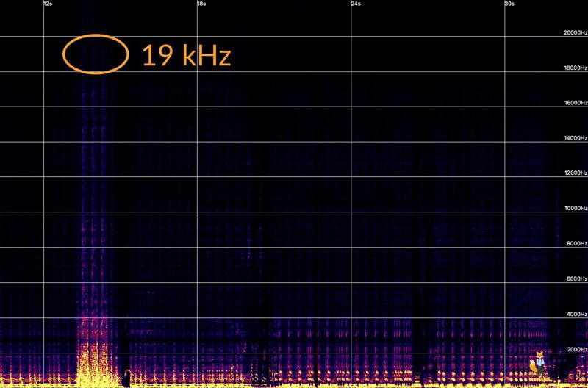Click the fox character icon on the spectrogram
This screenshot has height=388, width=588.
(538, 364)
